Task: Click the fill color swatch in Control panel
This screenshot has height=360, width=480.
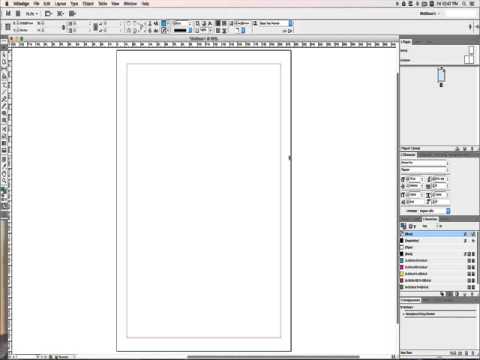Action: tap(164, 23)
